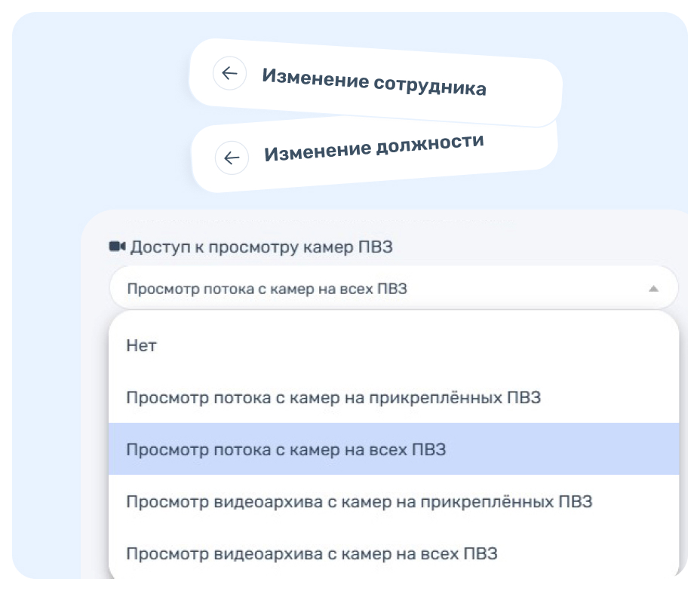Image resolution: width=700 pixels, height=591 pixels.
Task: Click the camera icon next to 'Доступ к просмотру камер ПВЗ'
Action: pyautogui.click(x=118, y=243)
